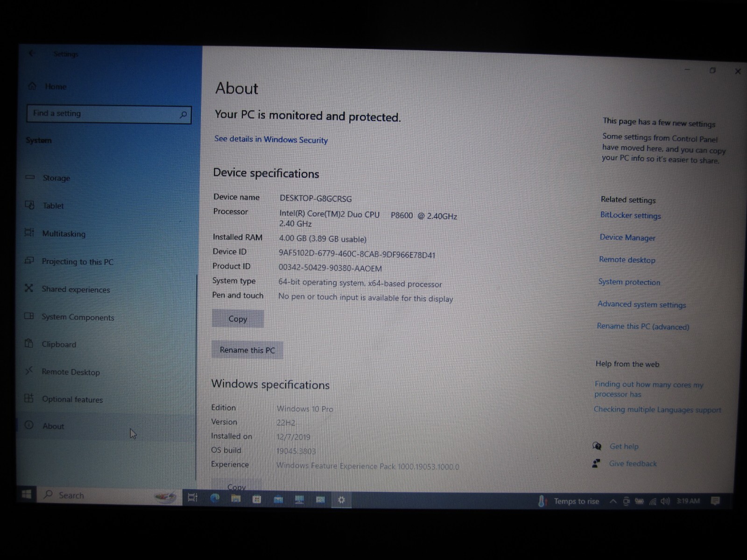Image resolution: width=747 pixels, height=560 pixels.
Task: Click the Get help chat icon
Action: coord(597,446)
